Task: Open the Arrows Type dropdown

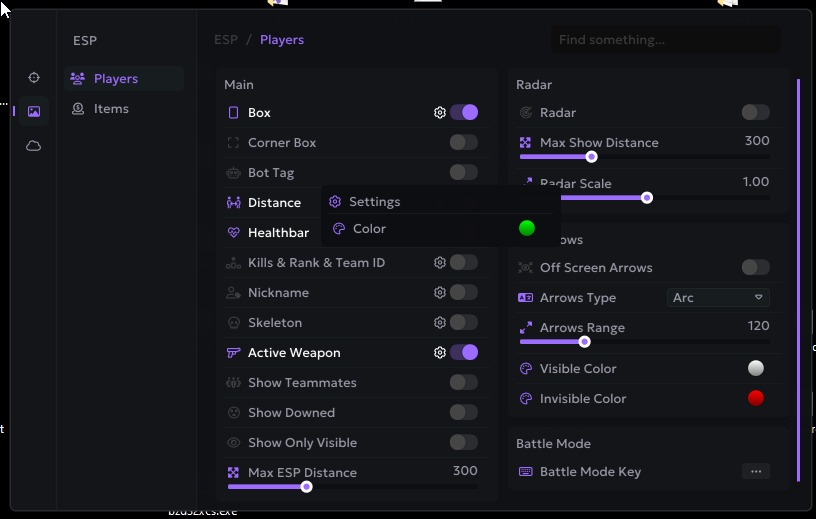Action: (x=718, y=298)
